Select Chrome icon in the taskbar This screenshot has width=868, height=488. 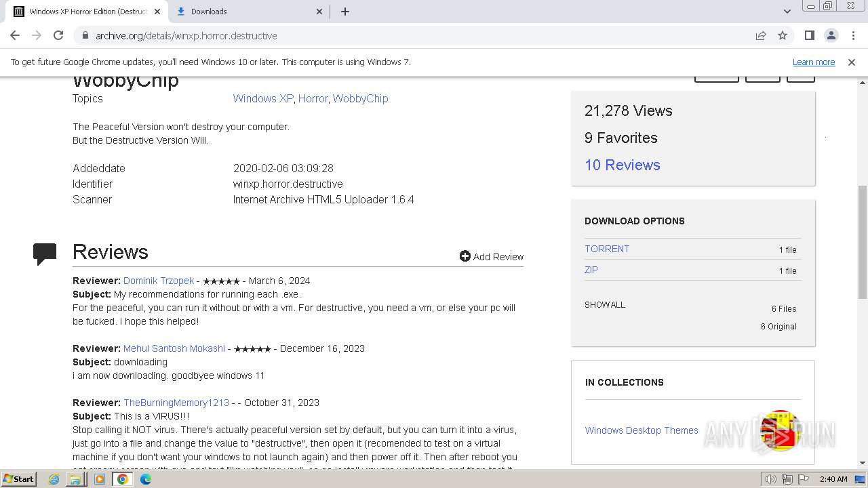click(x=123, y=479)
